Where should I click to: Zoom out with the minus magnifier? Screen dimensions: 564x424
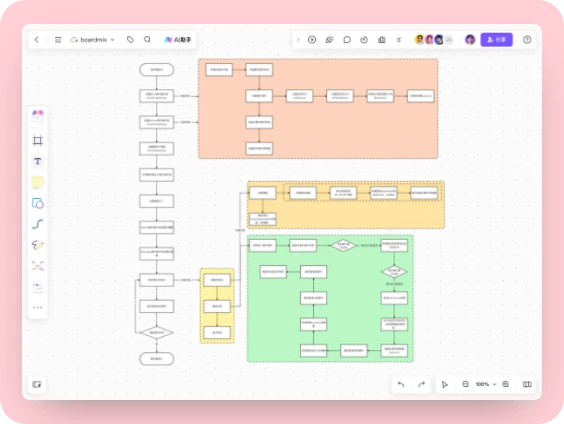[x=465, y=384]
